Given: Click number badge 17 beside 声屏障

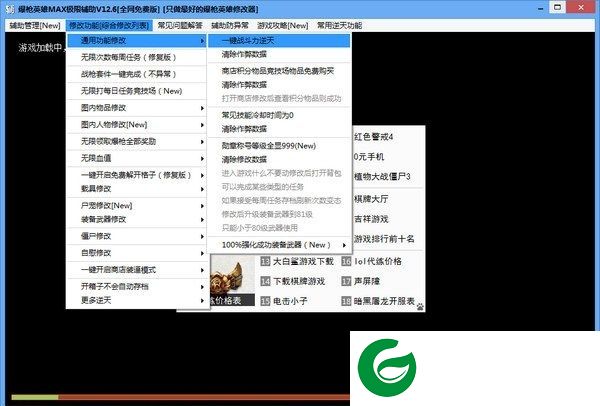Looking at the screenshot, I should [x=346, y=281].
